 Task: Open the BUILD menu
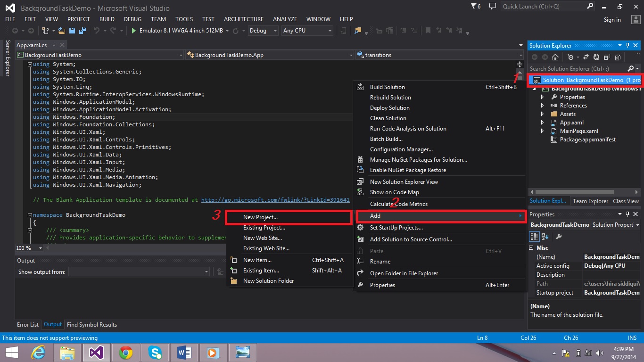tap(107, 19)
